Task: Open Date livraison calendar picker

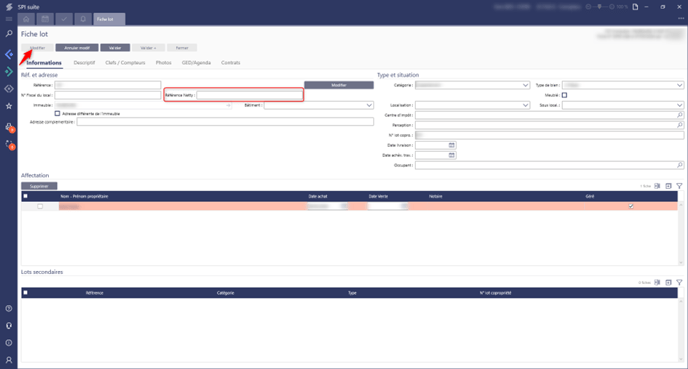Action: pos(452,145)
